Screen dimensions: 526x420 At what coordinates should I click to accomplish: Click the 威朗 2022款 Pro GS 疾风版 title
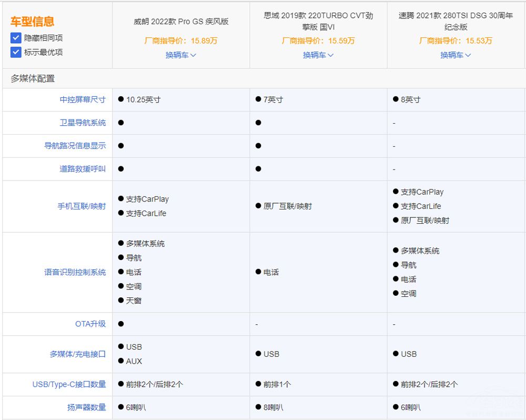click(x=181, y=22)
